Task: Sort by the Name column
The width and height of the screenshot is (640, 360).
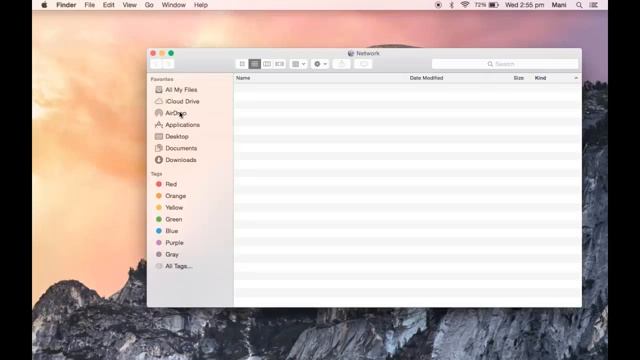Action: (243, 78)
